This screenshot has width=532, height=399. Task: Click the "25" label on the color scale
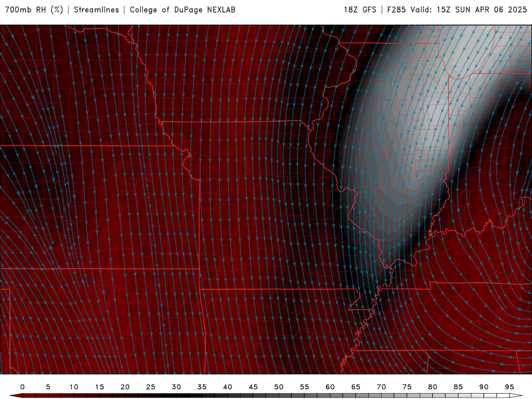[151, 387]
